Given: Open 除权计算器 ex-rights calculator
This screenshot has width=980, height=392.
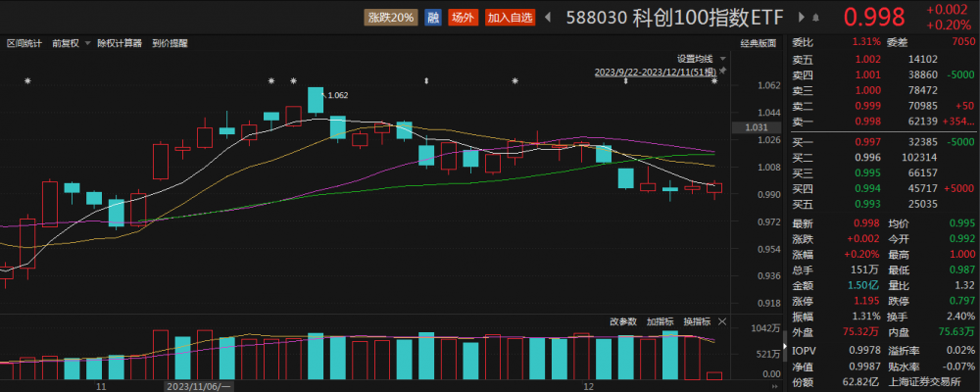Looking at the screenshot, I should click(119, 43).
